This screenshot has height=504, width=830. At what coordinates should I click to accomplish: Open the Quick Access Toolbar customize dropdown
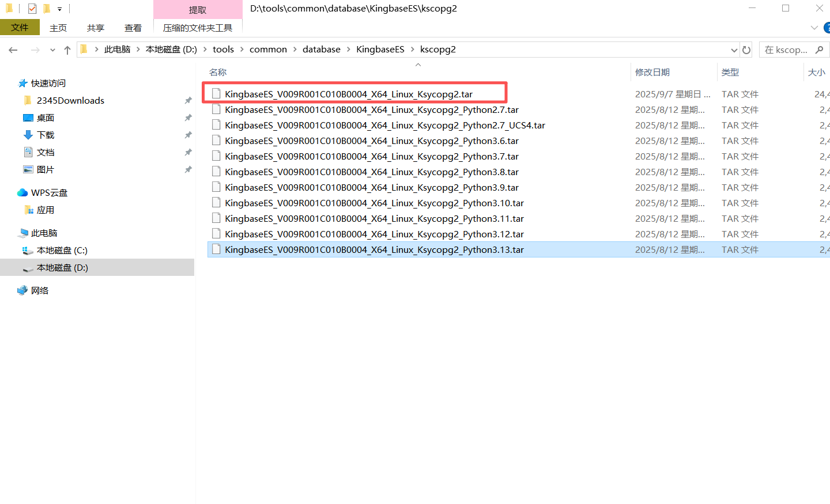[x=59, y=9]
